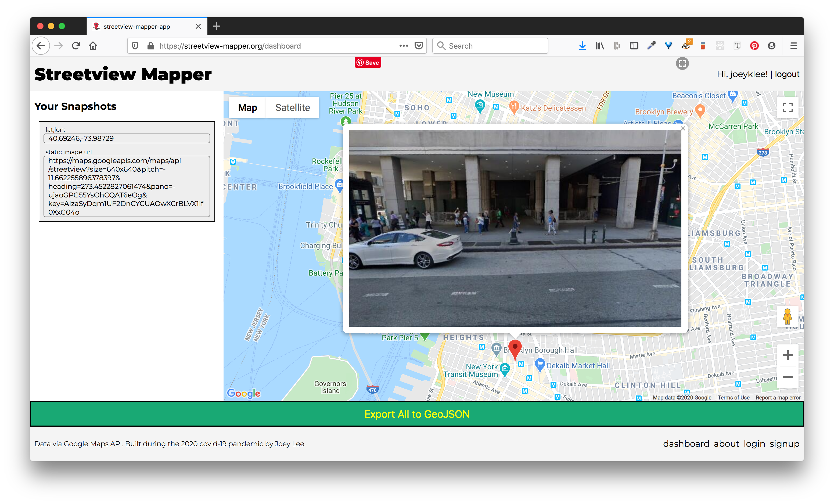Image resolution: width=834 pixels, height=504 pixels.
Task: Click the lat,lon input field
Action: pyautogui.click(x=127, y=138)
